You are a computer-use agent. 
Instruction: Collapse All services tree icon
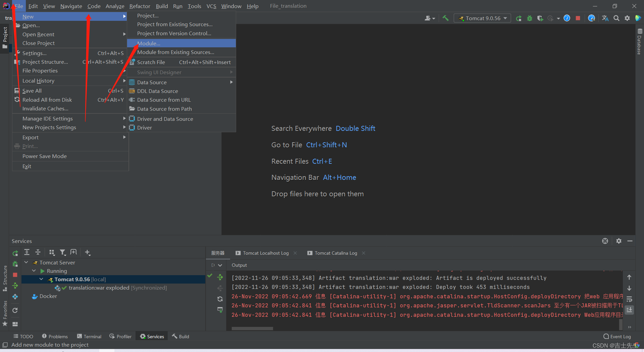pyautogui.click(x=38, y=252)
